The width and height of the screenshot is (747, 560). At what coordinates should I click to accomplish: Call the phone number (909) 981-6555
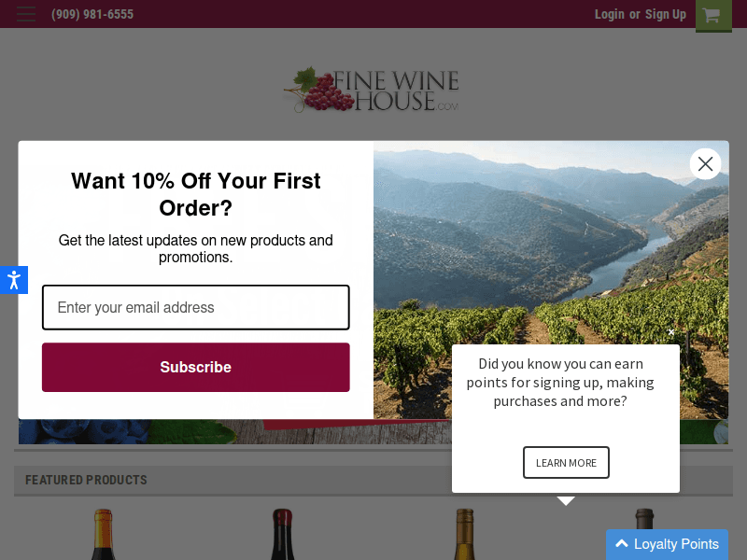[x=92, y=14]
